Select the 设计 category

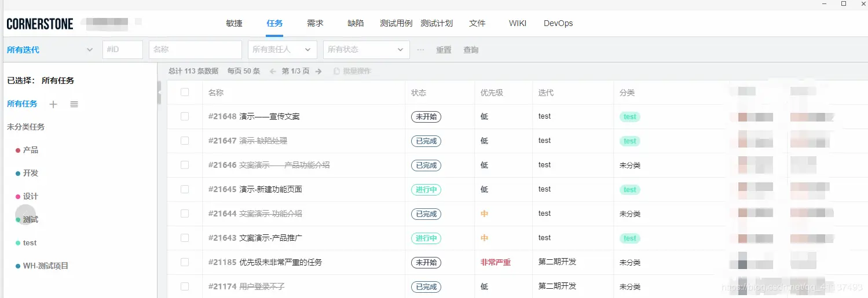click(x=30, y=197)
